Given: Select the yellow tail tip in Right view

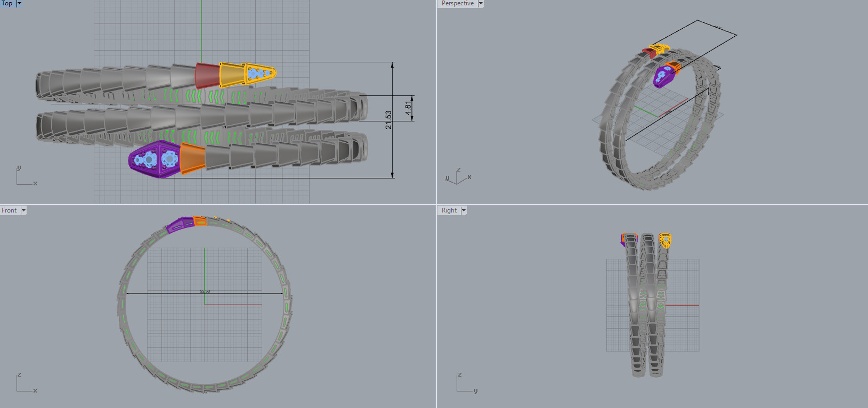Looking at the screenshot, I should tap(664, 240).
